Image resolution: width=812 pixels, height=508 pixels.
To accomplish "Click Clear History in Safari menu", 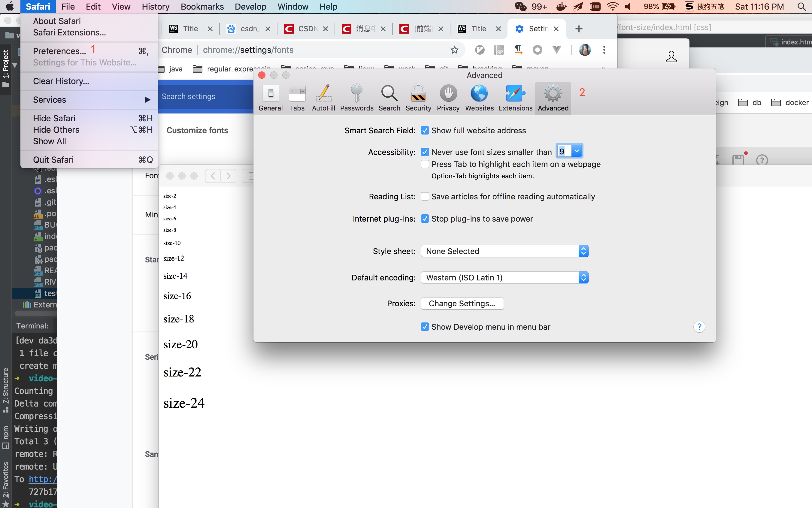I will [61, 81].
